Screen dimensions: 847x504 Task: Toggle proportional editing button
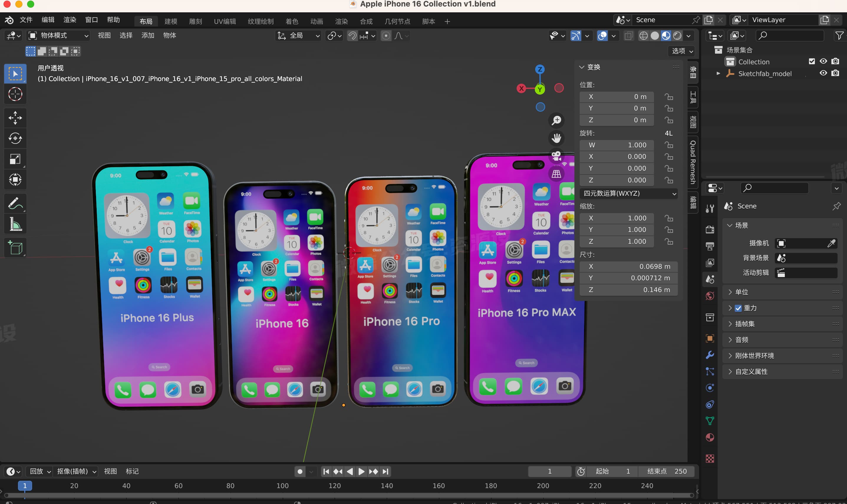point(386,36)
